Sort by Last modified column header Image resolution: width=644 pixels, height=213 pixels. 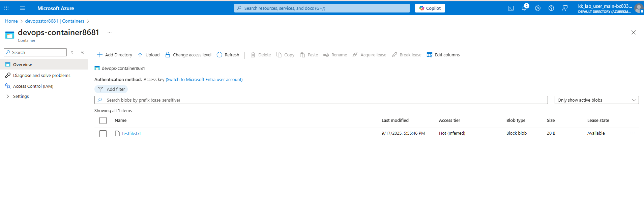[395, 120]
